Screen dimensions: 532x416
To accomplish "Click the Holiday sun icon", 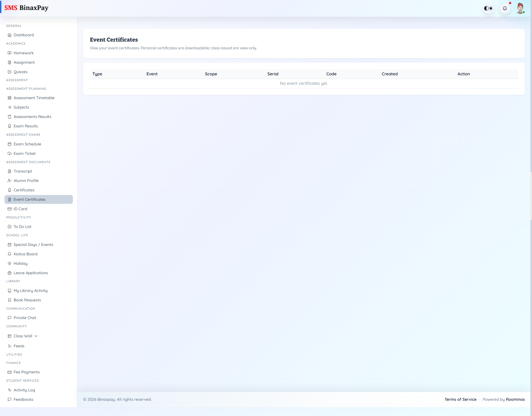I will [9, 263].
